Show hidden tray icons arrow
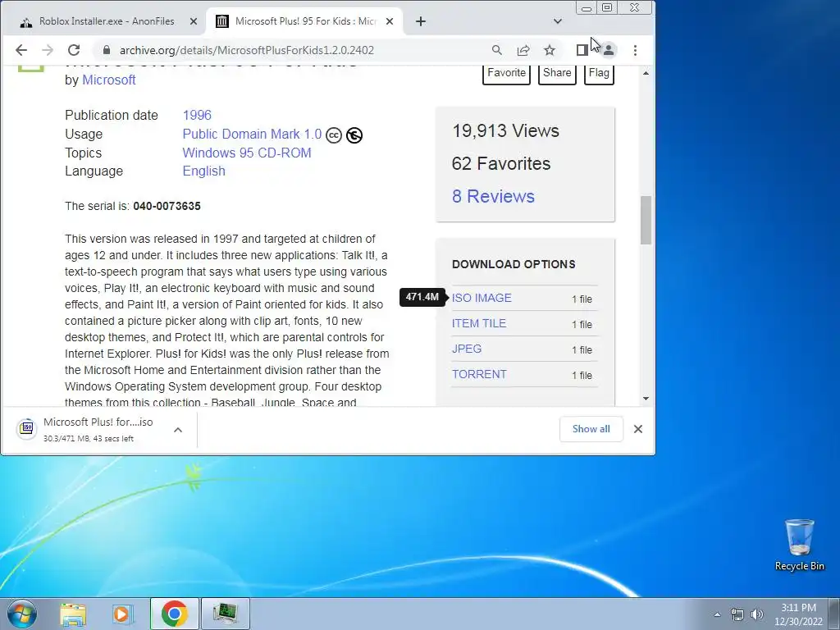 point(717,614)
